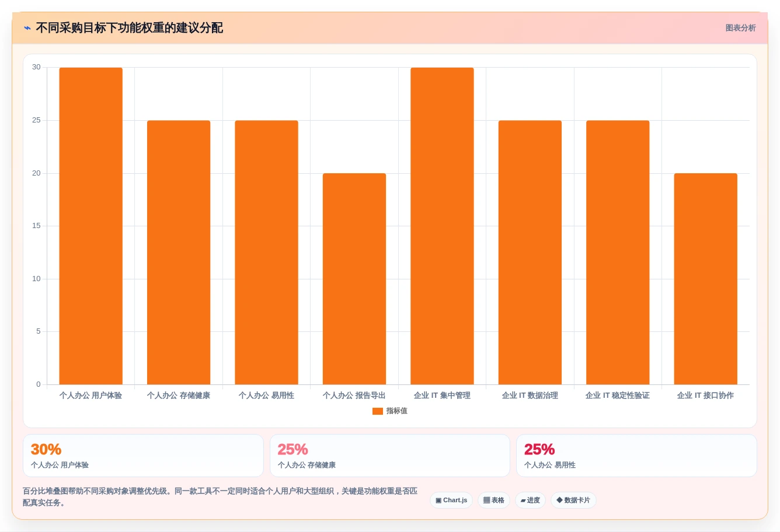Click the 图表分析 label in the header
This screenshot has width=780, height=532.
tap(740, 28)
